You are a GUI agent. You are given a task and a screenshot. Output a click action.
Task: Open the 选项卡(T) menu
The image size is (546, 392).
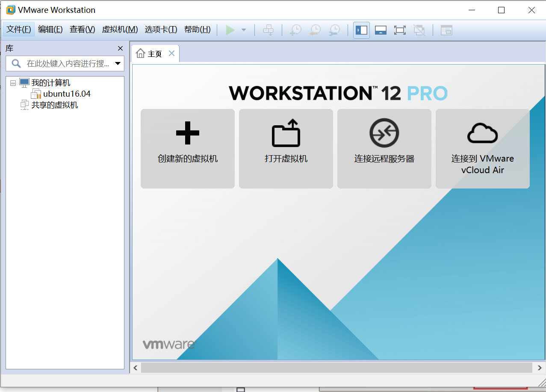(x=161, y=29)
